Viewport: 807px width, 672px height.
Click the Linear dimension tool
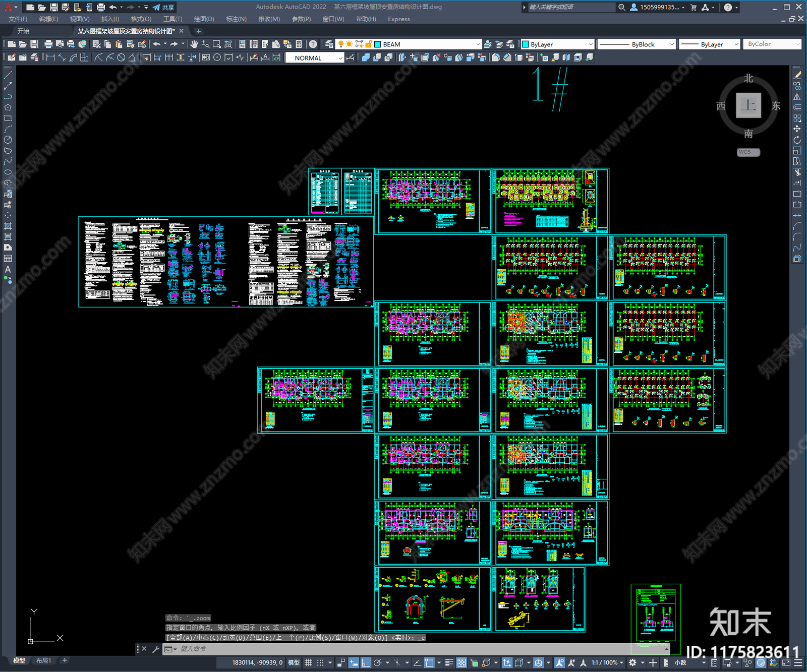click(x=50, y=58)
